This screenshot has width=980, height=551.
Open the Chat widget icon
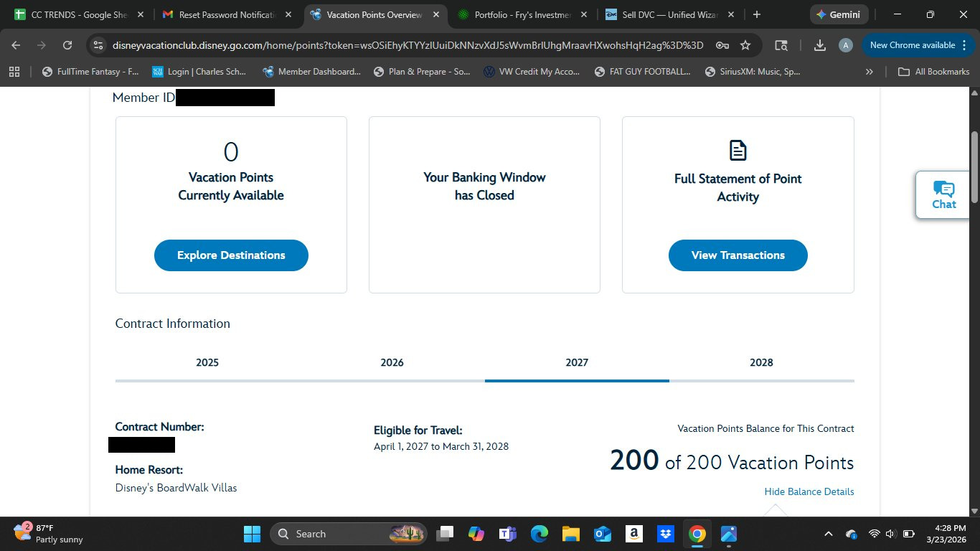[943, 189]
